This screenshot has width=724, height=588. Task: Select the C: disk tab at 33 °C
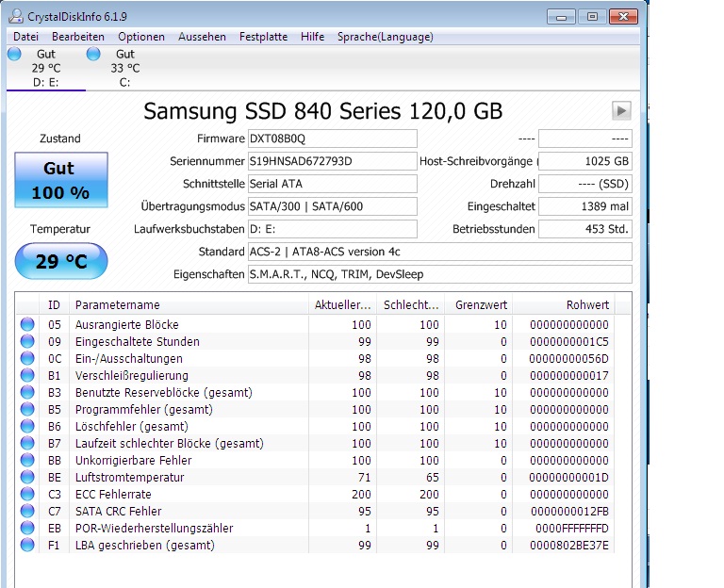(125, 68)
